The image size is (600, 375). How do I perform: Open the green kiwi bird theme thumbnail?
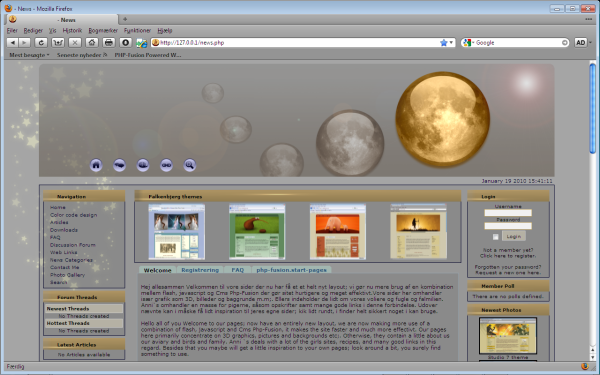(257, 232)
